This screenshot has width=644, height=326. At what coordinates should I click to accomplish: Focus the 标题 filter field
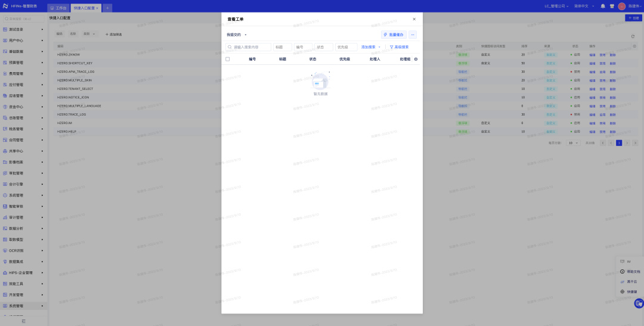coord(283,47)
